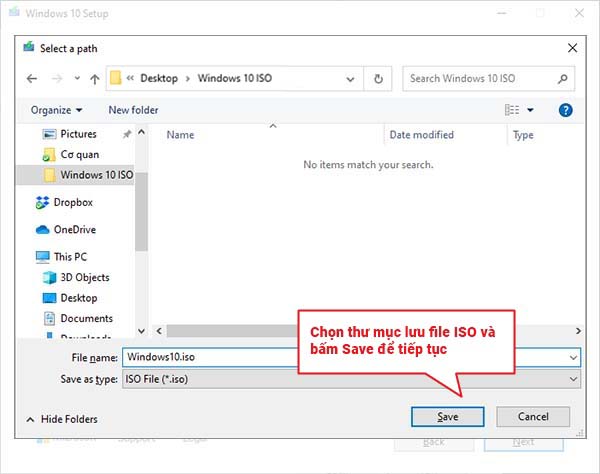Open the Save as type combo box
The width and height of the screenshot is (600, 474).
click(351, 379)
